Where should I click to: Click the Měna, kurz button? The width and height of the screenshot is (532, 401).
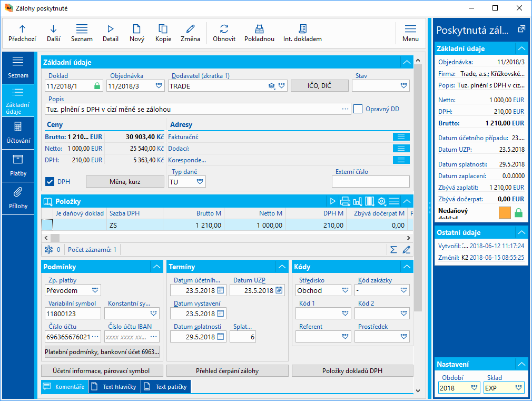point(124,182)
